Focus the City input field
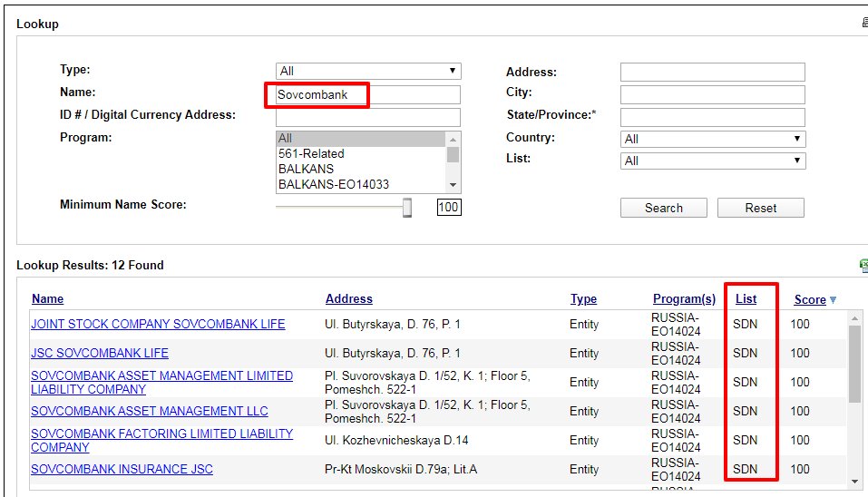Image resolution: width=868 pixels, height=497 pixels. (712, 94)
